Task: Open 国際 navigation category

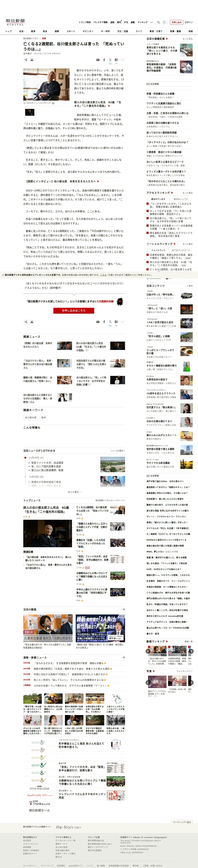Action: pos(56,31)
